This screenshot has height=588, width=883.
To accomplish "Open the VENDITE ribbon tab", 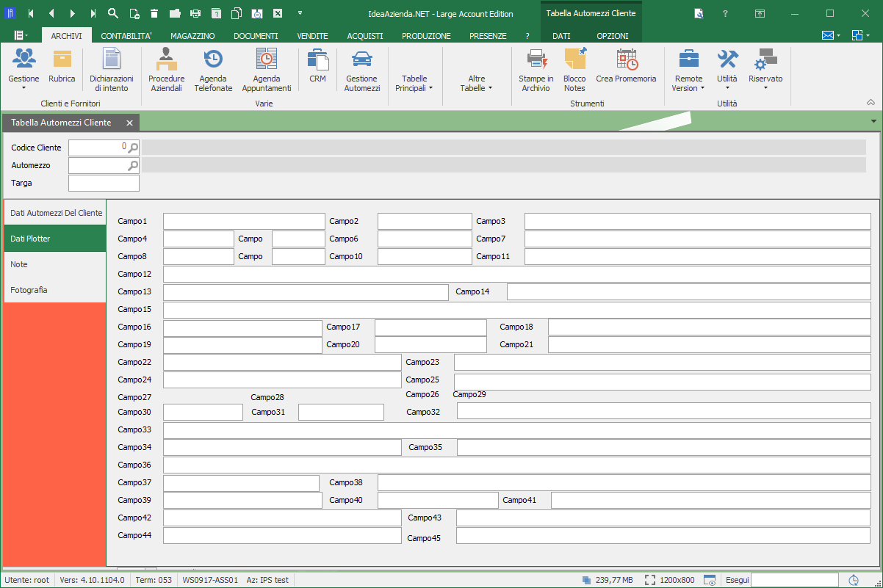I will click(312, 35).
